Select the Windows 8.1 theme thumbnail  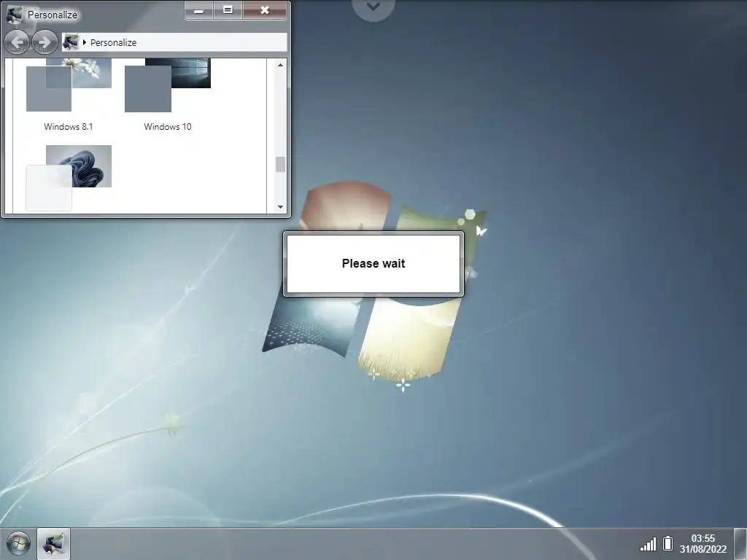(x=69, y=85)
